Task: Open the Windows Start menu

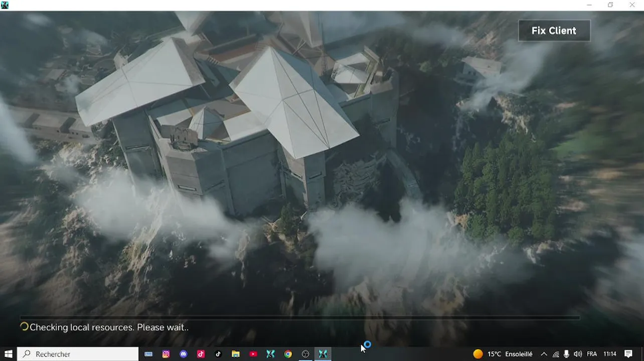Action: [x=8, y=354]
